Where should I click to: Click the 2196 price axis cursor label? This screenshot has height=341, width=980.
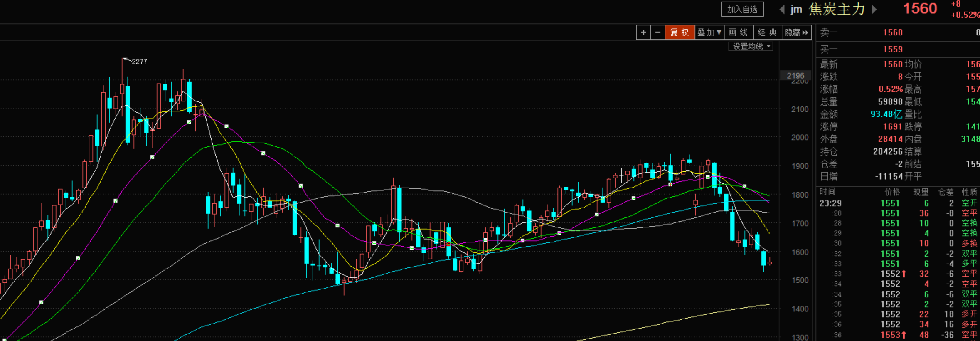[x=795, y=76]
